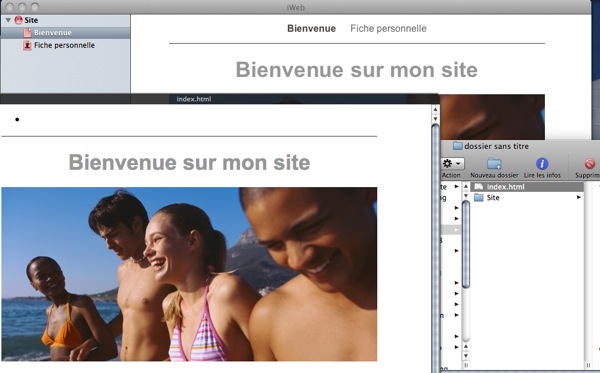600x373 pixels.
Task: Open the Action gear dropdown menu
Action: [452, 164]
